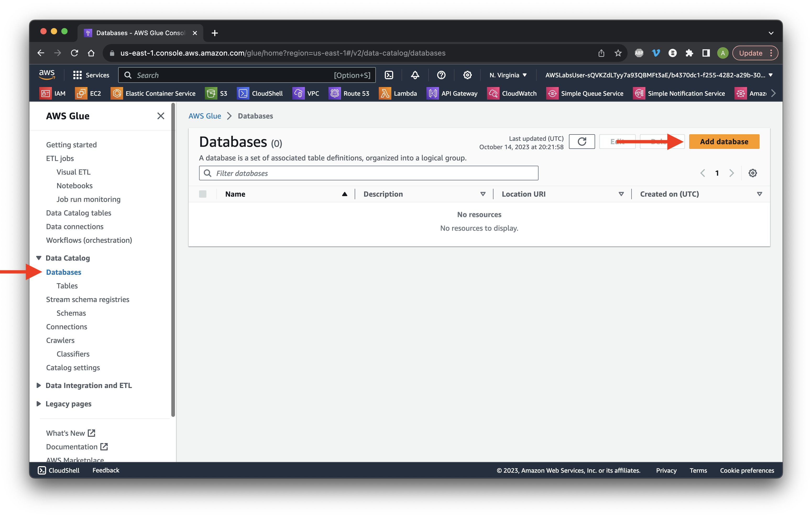Open Data Catalog tables

[78, 213]
